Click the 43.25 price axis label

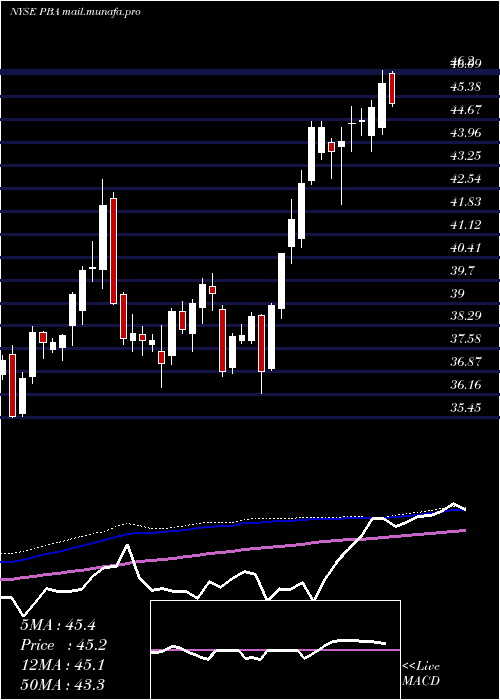(x=465, y=156)
